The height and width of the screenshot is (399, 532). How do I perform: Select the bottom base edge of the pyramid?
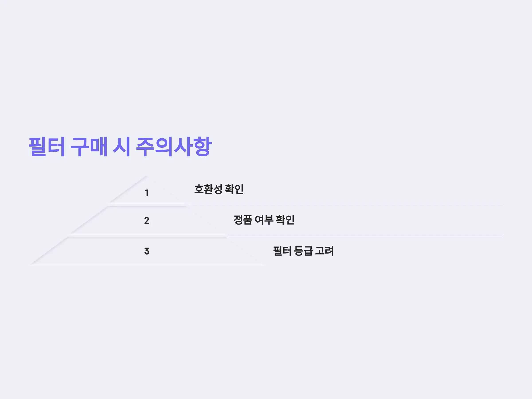pos(147,264)
